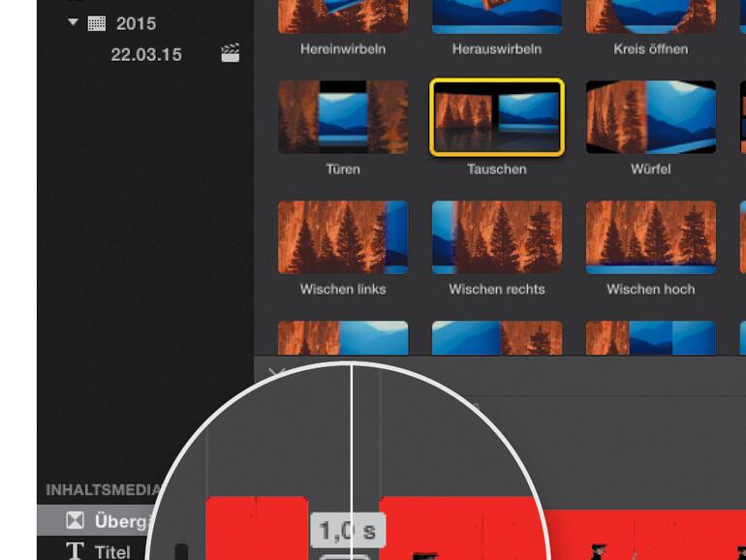Select the Herauswirbeln transition thumbnail

tap(497, 16)
